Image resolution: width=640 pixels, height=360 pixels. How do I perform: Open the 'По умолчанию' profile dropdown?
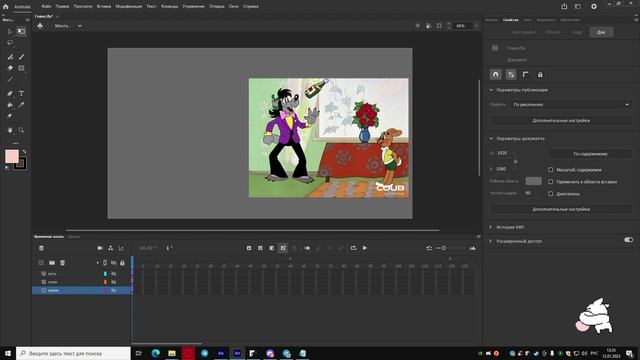coord(571,104)
